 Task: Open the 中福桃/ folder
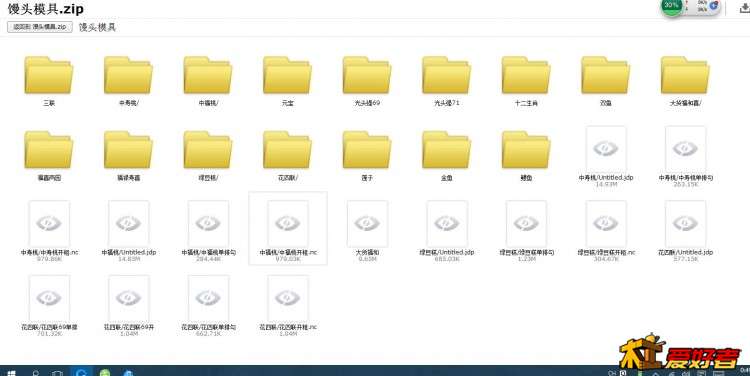click(208, 75)
